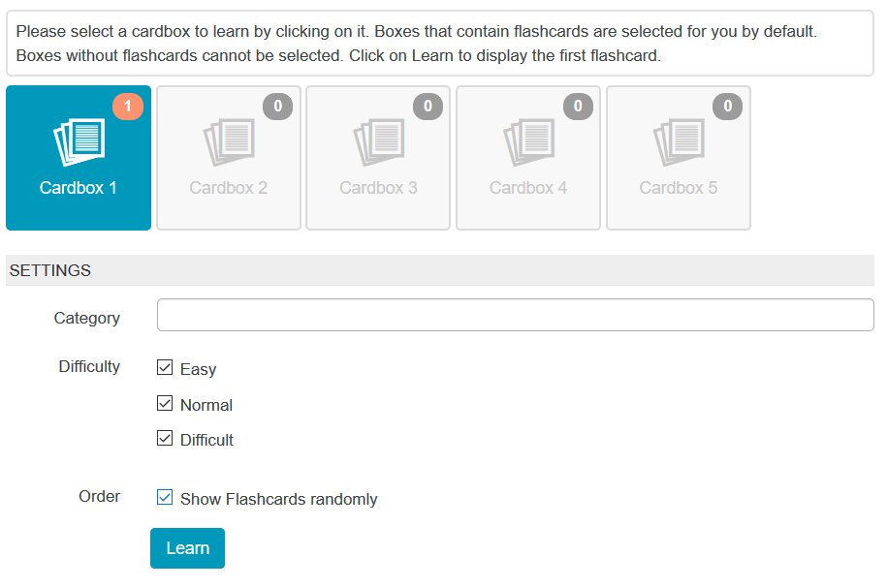Select the greyed-out Cardbox 3 tile
Image resolution: width=887 pixels, height=588 pixels.
378,158
